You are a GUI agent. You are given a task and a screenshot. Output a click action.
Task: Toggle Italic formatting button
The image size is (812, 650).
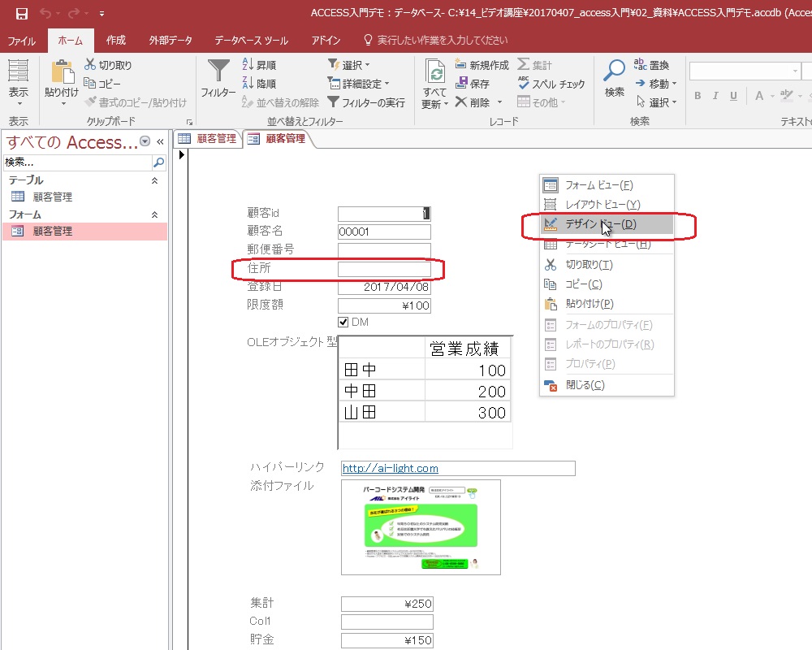coord(715,96)
